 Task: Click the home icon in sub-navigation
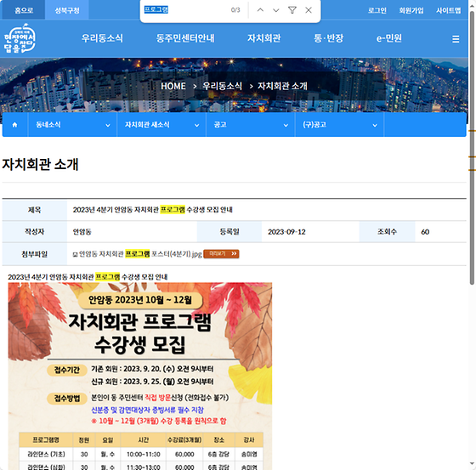point(14,125)
